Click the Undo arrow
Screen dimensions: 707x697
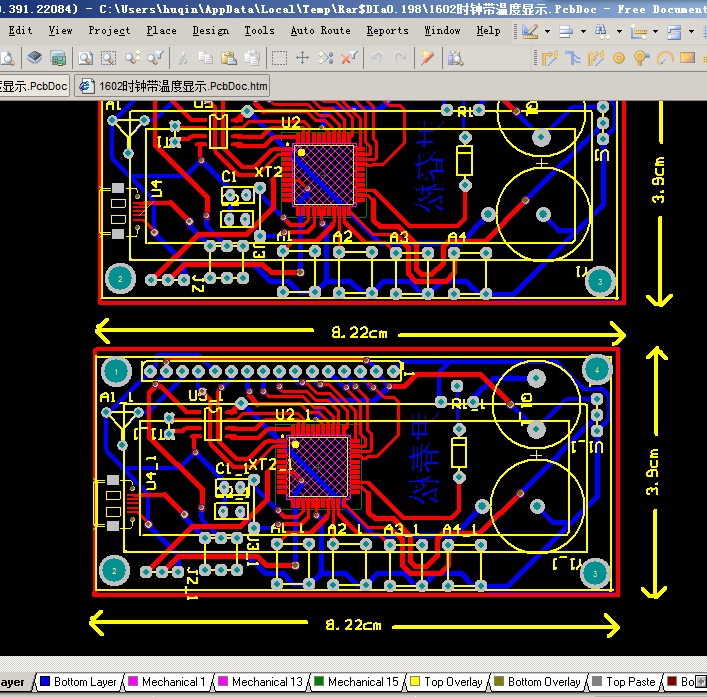[x=376, y=58]
